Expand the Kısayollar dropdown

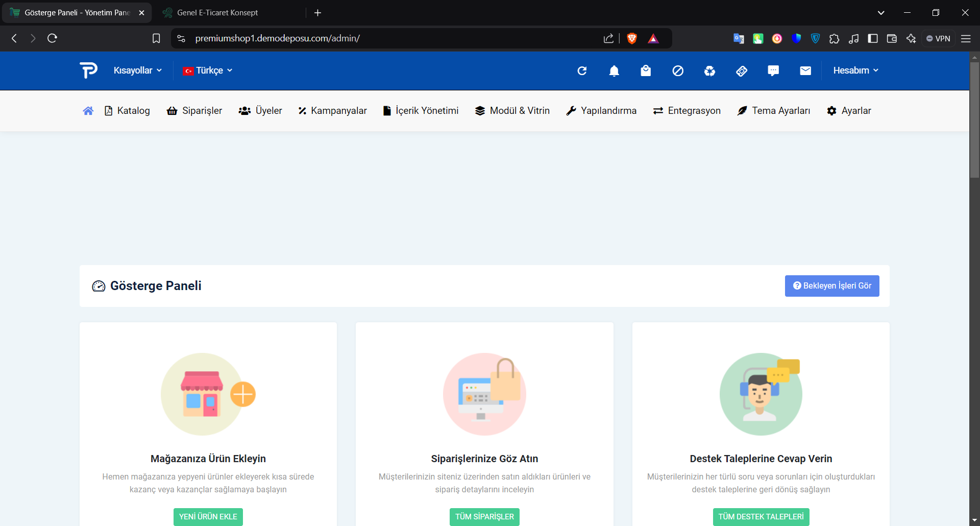[x=137, y=70]
